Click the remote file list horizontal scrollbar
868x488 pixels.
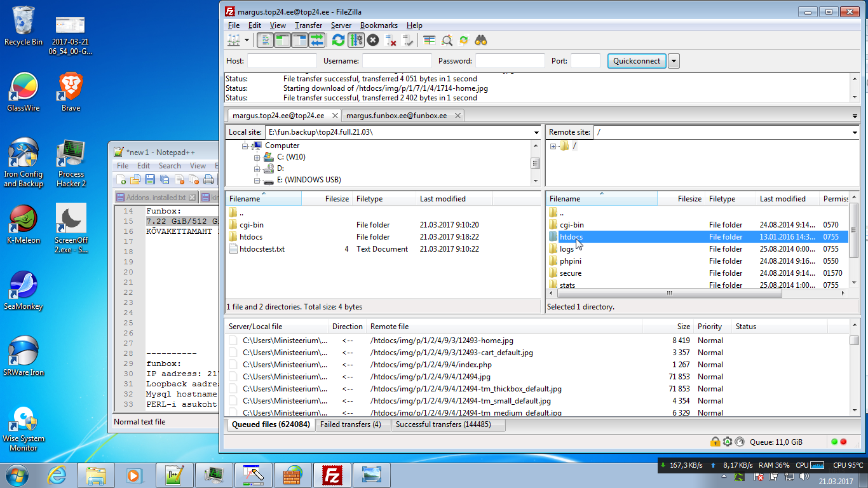[669, 294]
